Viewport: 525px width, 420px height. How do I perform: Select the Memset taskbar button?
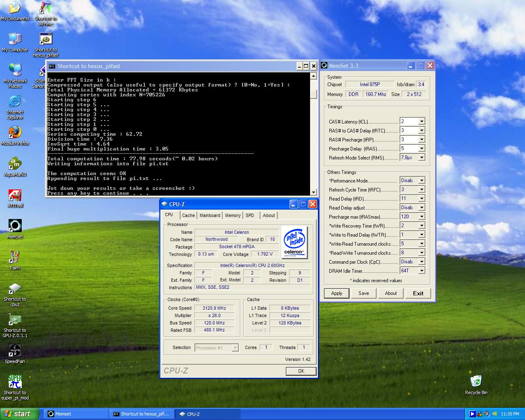[x=75, y=414]
